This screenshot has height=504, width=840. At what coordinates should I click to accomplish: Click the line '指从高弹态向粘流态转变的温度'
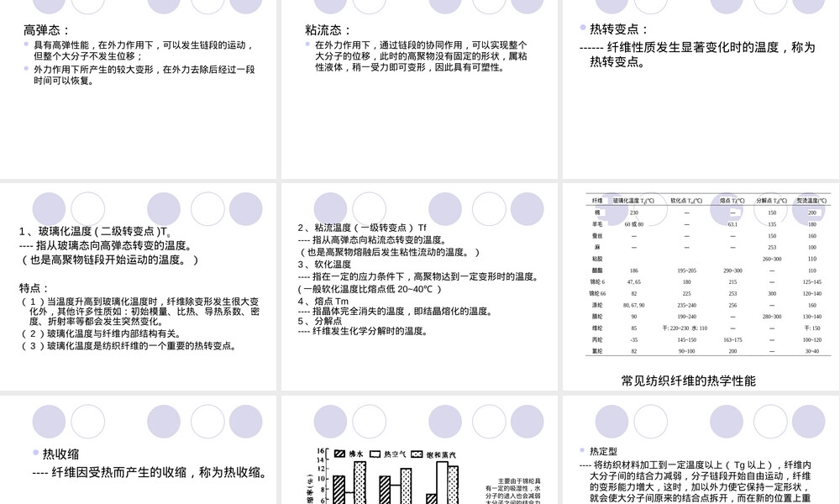372,240
